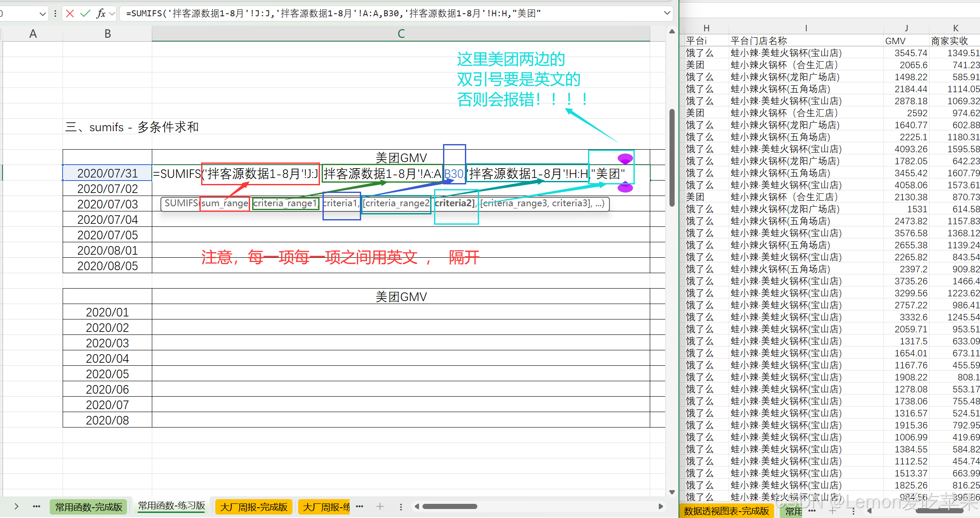Open sheet bar options vertical dots
Image resolution: width=980 pixels, height=518 pixels.
click(401, 507)
